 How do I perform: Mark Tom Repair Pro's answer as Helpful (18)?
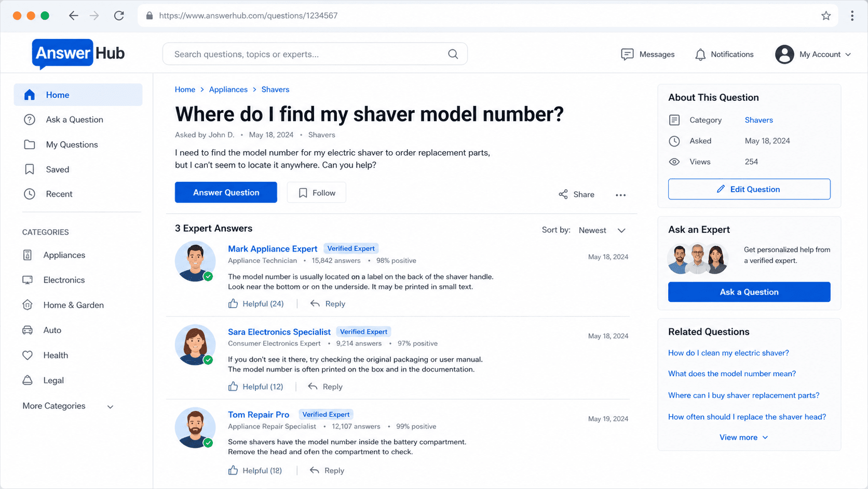click(x=255, y=470)
